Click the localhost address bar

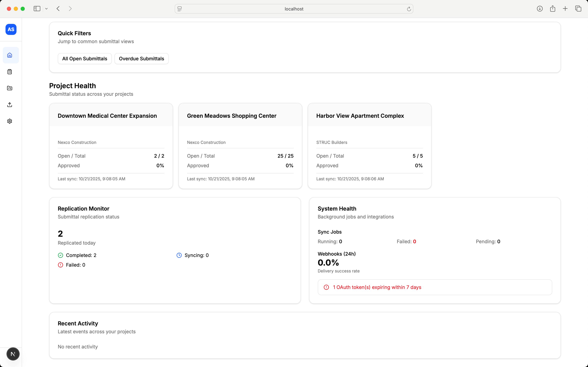point(294,9)
